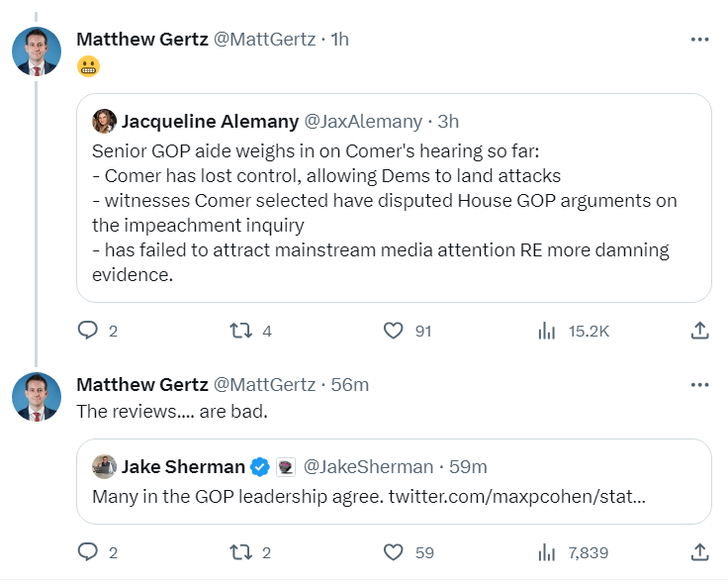Open the "56m" timestamp of second tweet
Image resolution: width=728 pixels, height=584 pixels.
coord(350,384)
